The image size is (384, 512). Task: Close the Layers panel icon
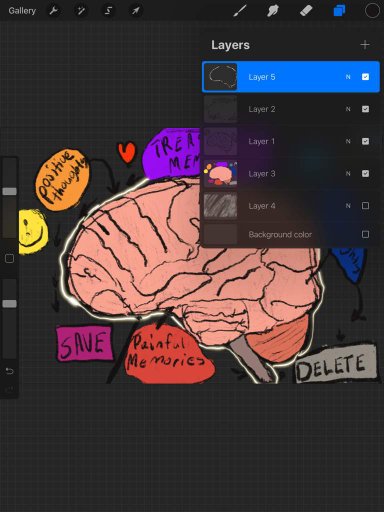click(x=339, y=11)
